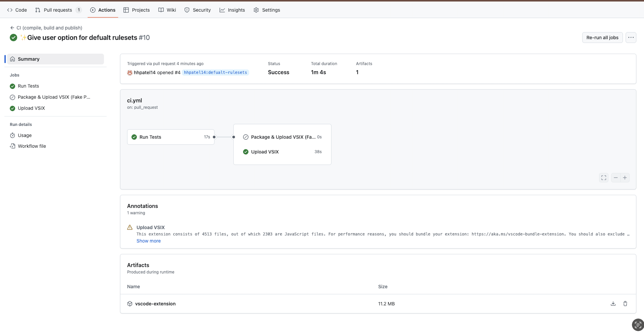Open Usage from Run details

pyautogui.click(x=25, y=135)
